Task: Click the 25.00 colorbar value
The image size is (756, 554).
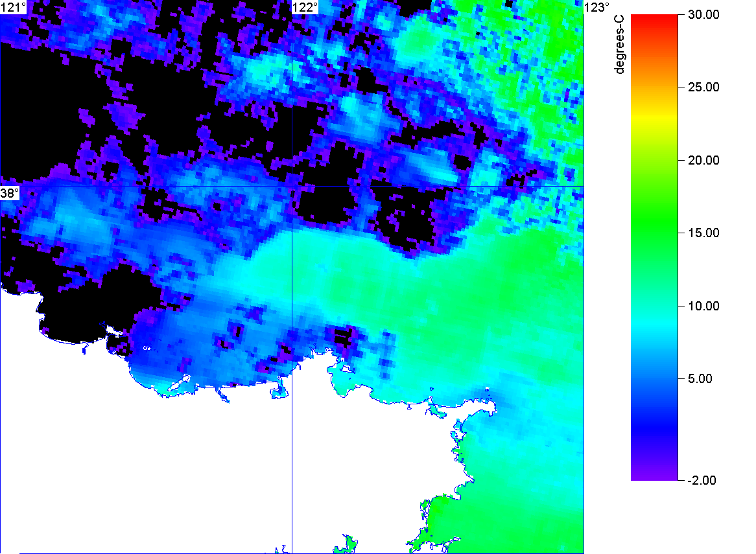Action: [703, 87]
